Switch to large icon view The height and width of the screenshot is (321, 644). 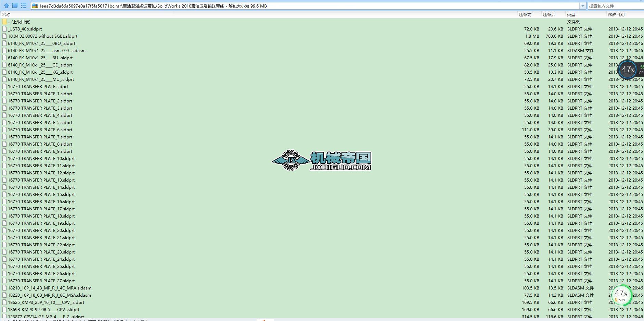tap(15, 6)
